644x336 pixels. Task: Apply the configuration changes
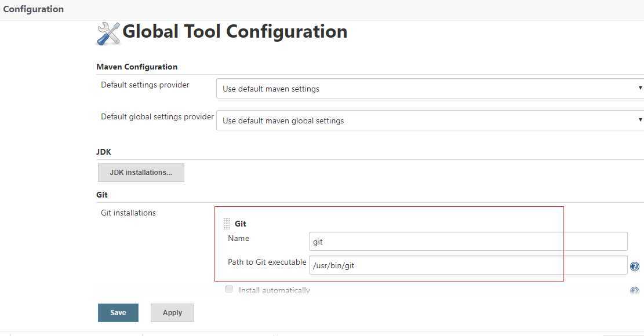click(172, 313)
